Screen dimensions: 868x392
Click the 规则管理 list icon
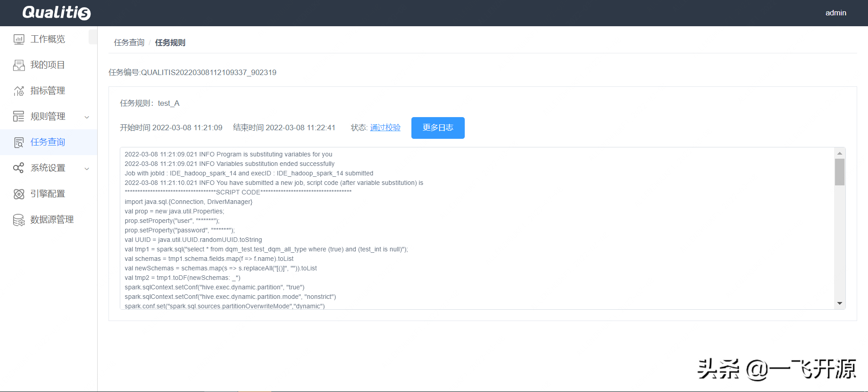click(19, 117)
